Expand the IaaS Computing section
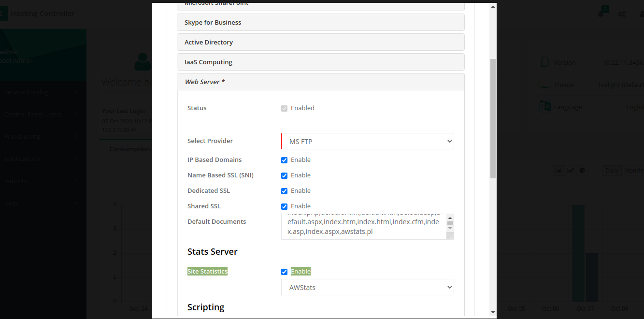644x319 pixels. coord(321,62)
